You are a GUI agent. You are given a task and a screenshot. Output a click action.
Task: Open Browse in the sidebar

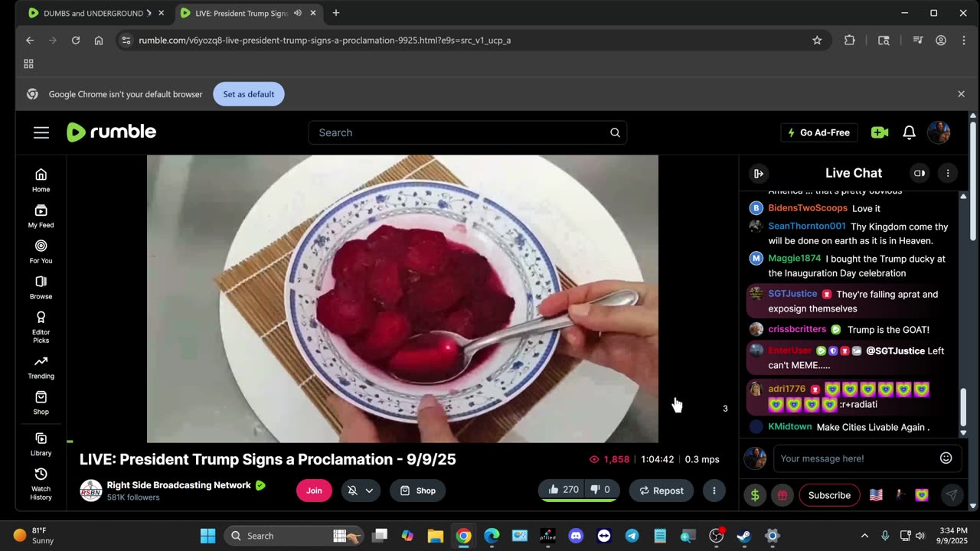(x=41, y=288)
